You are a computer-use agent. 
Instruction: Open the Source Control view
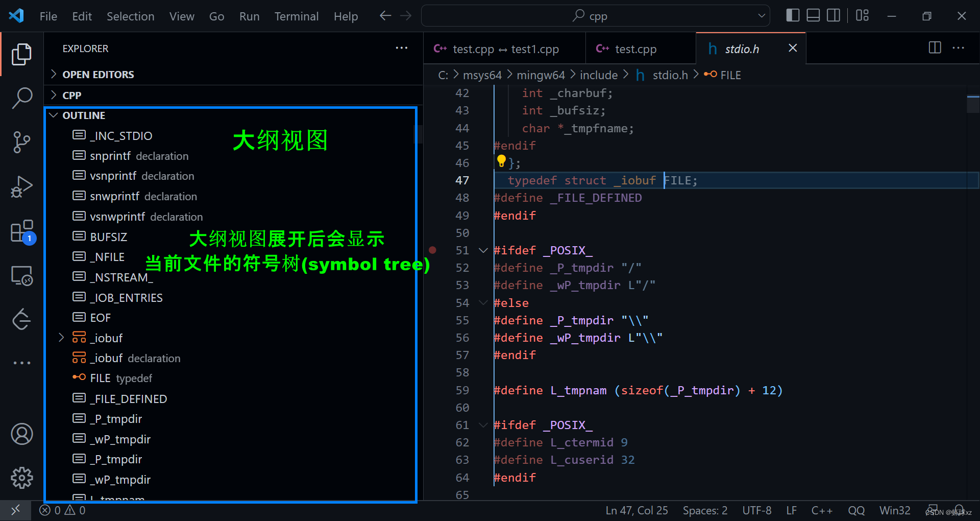(x=21, y=142)
